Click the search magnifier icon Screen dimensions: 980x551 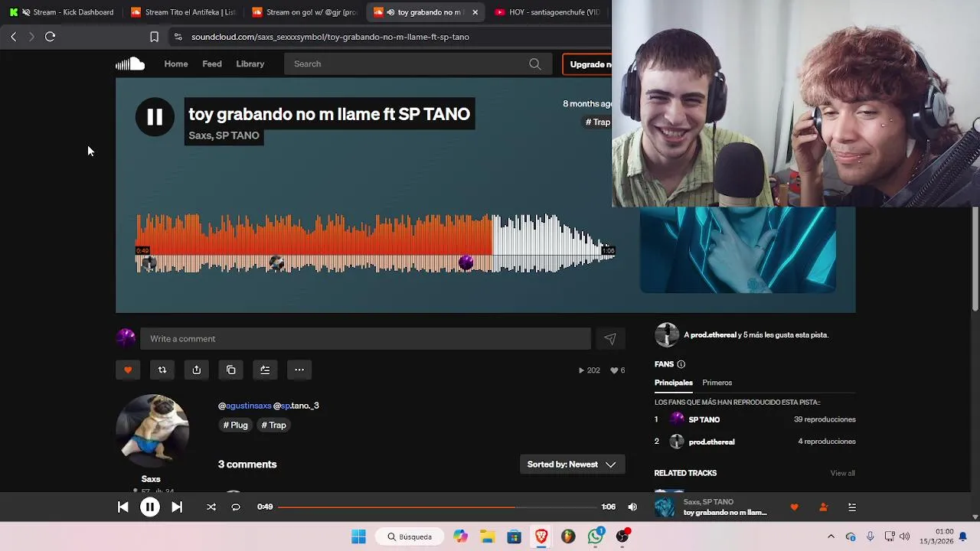535,64
